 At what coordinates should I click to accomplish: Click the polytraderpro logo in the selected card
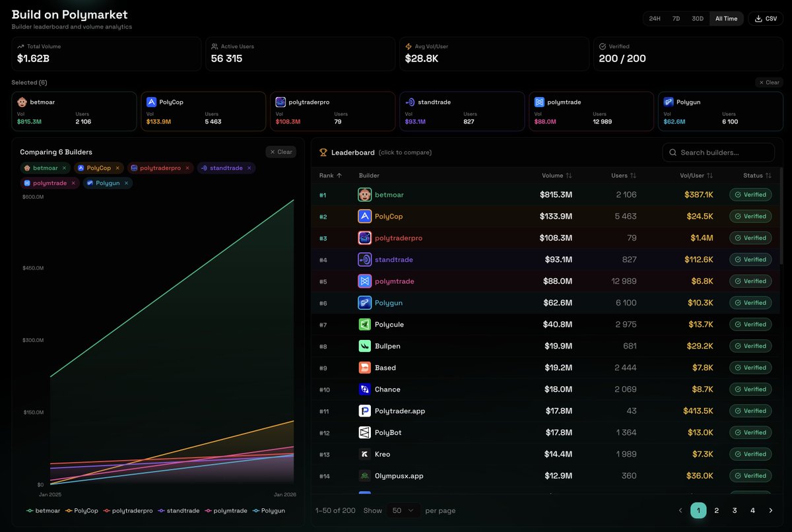pos(280,102)
